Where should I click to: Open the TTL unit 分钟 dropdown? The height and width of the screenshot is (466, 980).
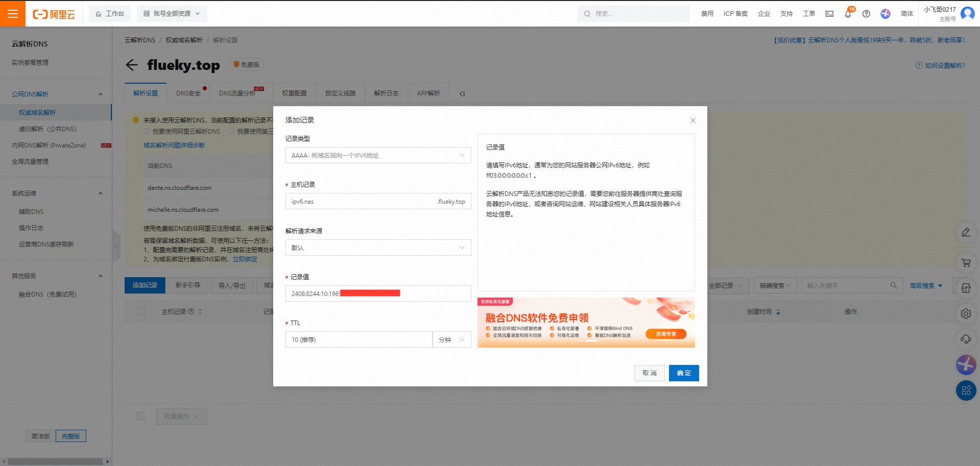pos(451,339)
